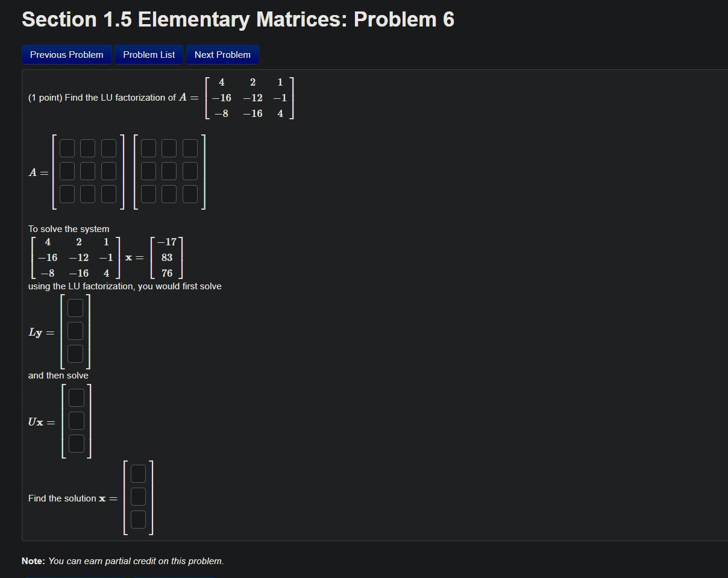The width and height of the screenshot is (728, 578).
Task: Go to the Next Problem
Action: coord(222,54)
